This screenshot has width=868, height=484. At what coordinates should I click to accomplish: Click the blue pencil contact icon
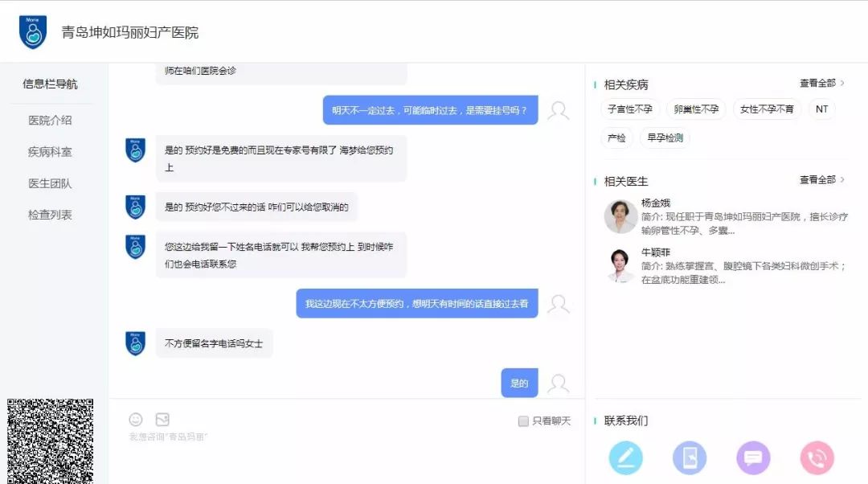(625, 458)
